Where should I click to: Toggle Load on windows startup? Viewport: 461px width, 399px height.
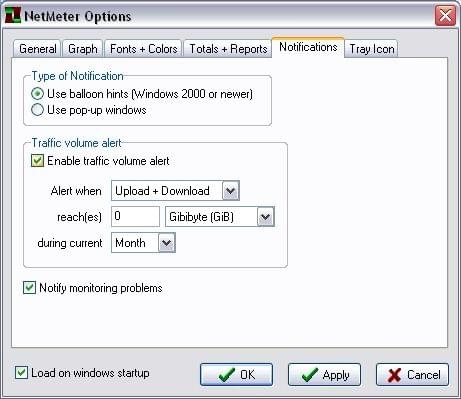coord(21,372)
